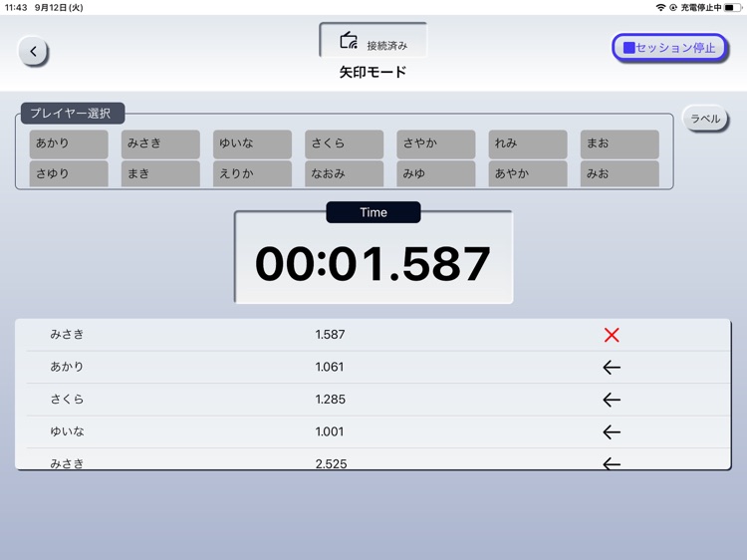
Task: Click the left arrow on the さくら row
Action: tap(612, 400)
